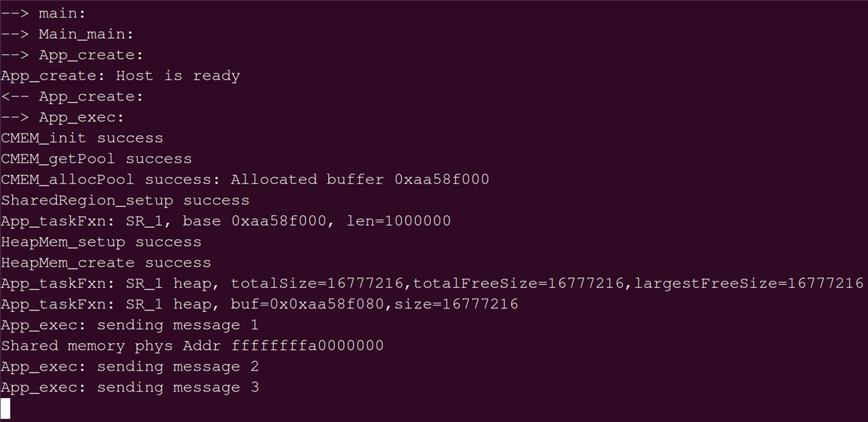Click 'HeapMem_setup success' line
Image resolution: width=868 pixels, height=422 pixels.
pos(101,242)
